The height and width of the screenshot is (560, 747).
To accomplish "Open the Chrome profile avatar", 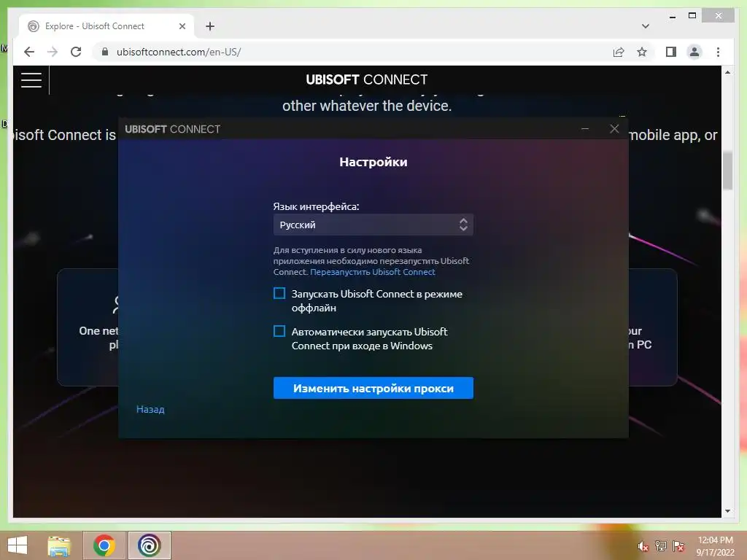I will pos(694,52).
